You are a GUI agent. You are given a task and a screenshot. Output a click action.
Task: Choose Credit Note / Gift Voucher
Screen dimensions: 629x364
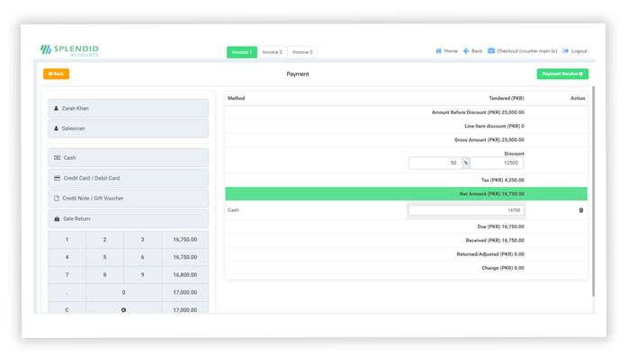click(128, 198)
